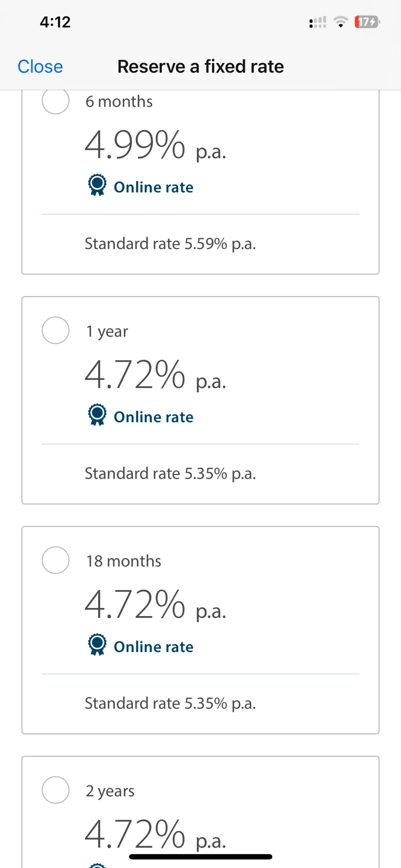This screenshot has height=868, width=401.
Task: Tap the 4:12 clock in status bar
Action: pyautogui.click(x=55, y=22)
